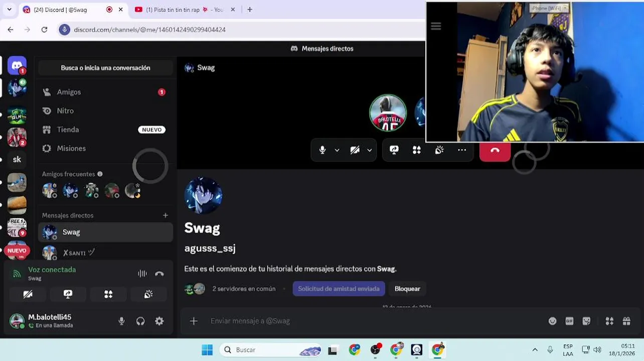The width and height of the screenshot is (644, 361).
Task: Share your screen in call controls
Action: 394,150
